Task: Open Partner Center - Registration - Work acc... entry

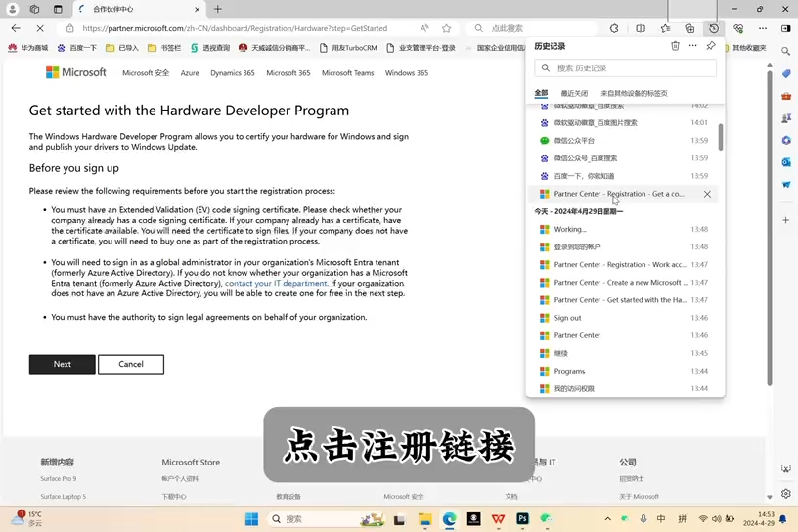Action: (624, 265)
